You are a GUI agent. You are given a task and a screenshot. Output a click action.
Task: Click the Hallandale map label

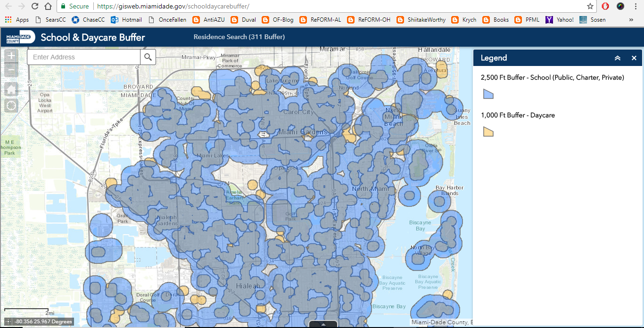[434, 49]
